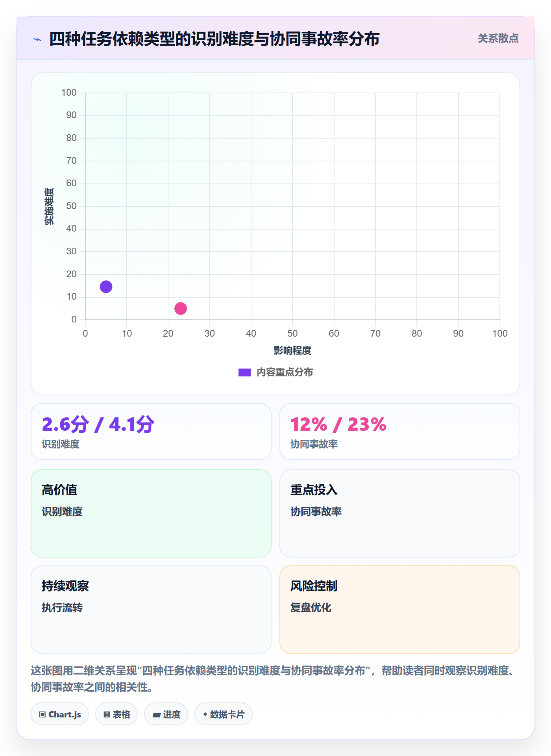Click the 实施难度 y-axis title
551x756 pixels.
click(x=49, y=206)
